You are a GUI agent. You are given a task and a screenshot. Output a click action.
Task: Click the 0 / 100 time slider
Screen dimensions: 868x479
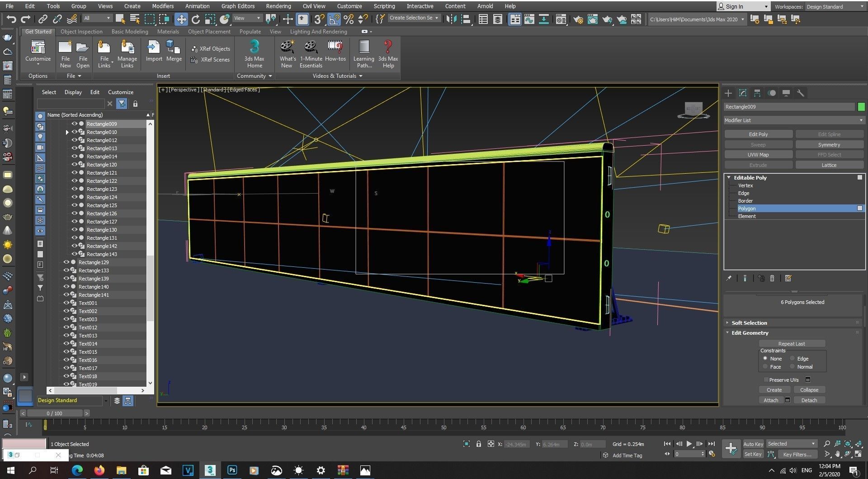coord(55,413)
